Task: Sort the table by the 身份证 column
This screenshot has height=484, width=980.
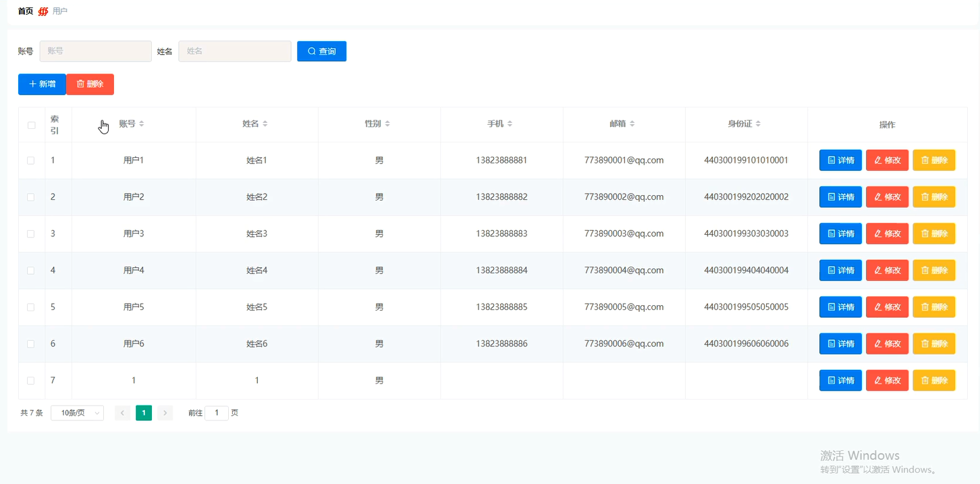Action: pos(758,124)
